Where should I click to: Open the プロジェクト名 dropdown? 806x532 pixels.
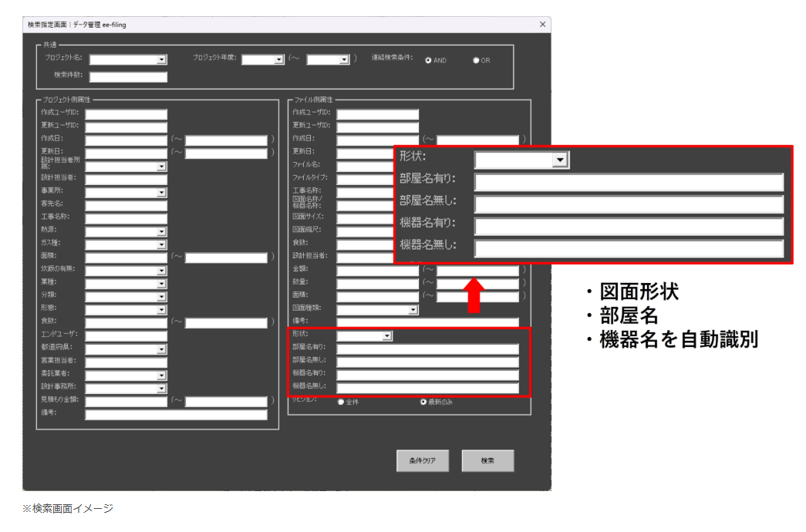point(161,59)
